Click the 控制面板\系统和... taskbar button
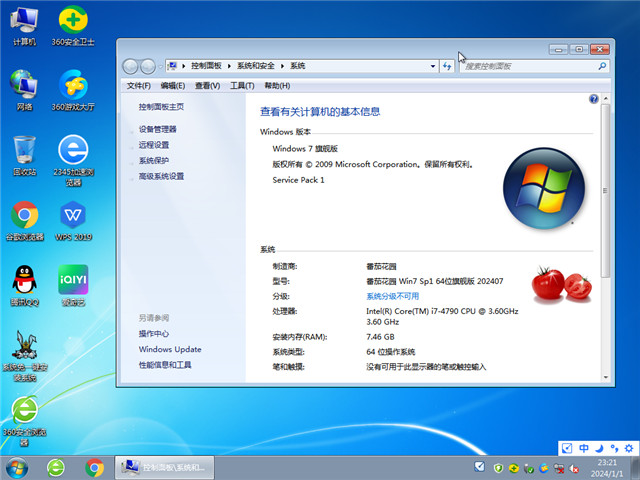640x480 pixels. 164,468
